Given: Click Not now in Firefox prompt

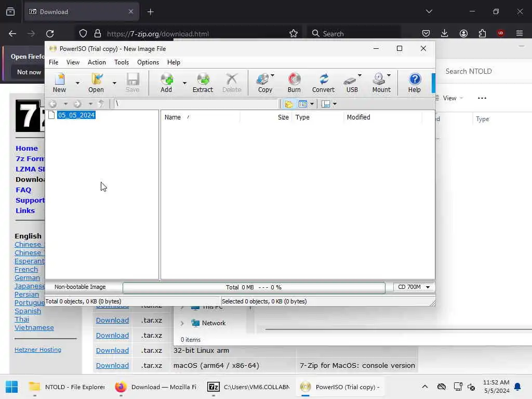Looking at the screenshot, I should pos(29,72).
